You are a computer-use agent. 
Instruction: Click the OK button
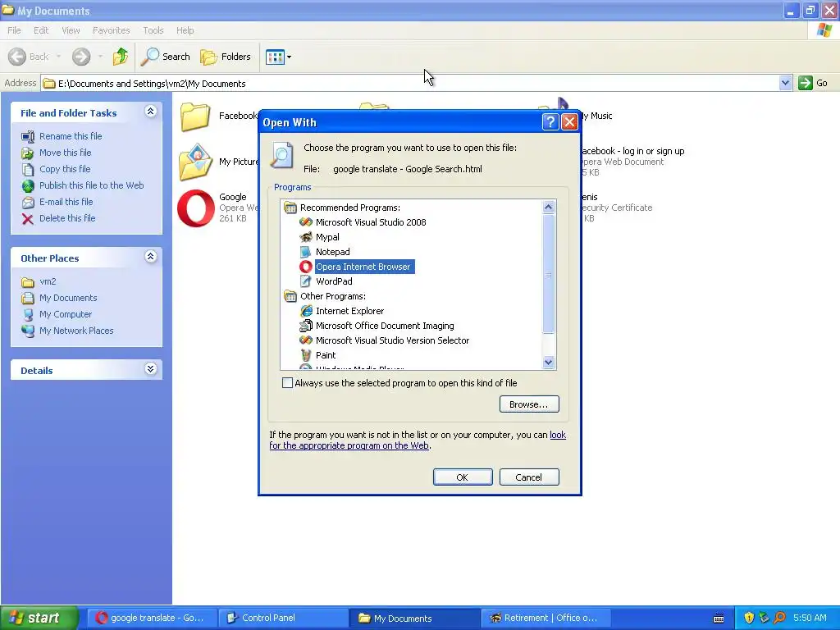(x=463, y=477)
